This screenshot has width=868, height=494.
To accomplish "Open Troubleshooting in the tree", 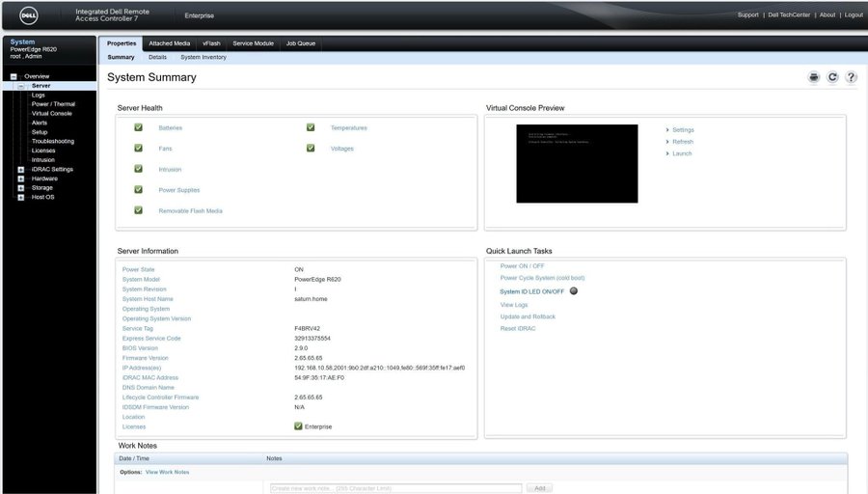I will coord(53,141).
